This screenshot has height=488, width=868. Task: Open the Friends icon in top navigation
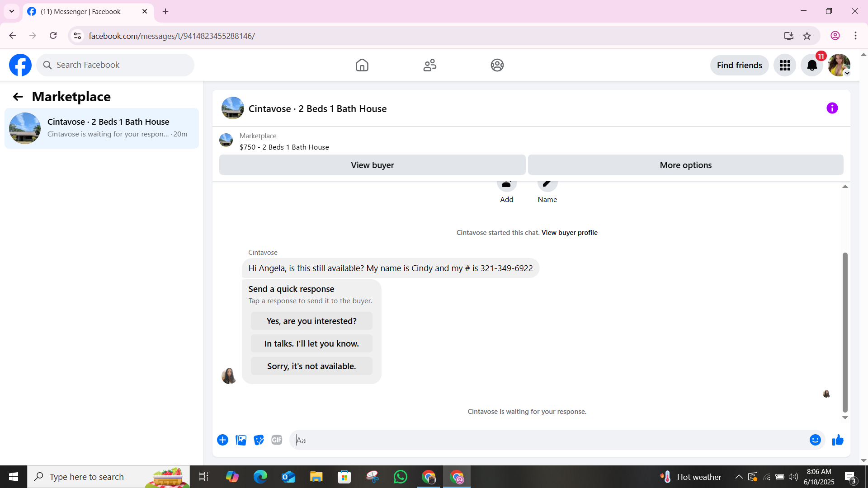tap(429, 65)
